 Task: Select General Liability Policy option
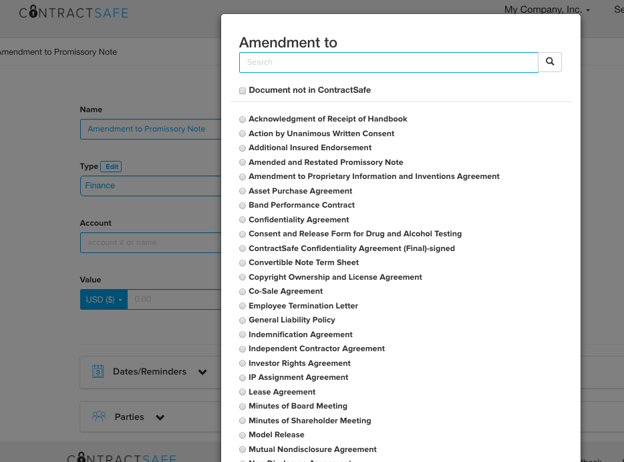click(242, 320)
